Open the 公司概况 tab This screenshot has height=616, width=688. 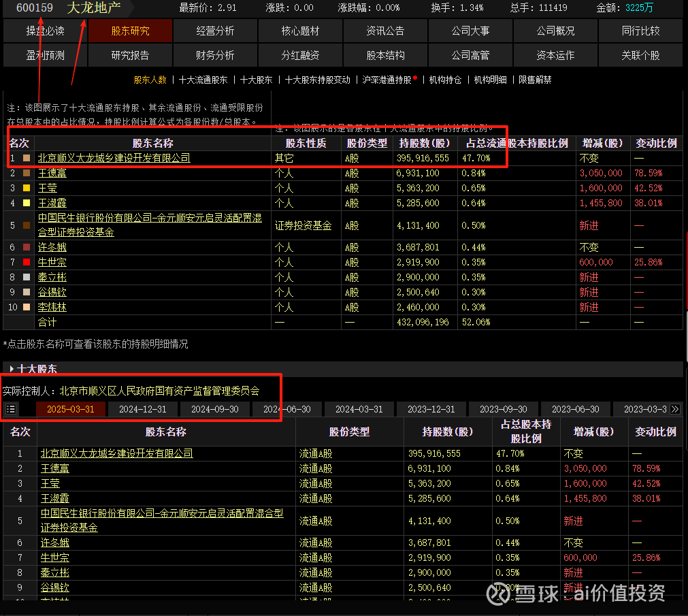[555, 31]
